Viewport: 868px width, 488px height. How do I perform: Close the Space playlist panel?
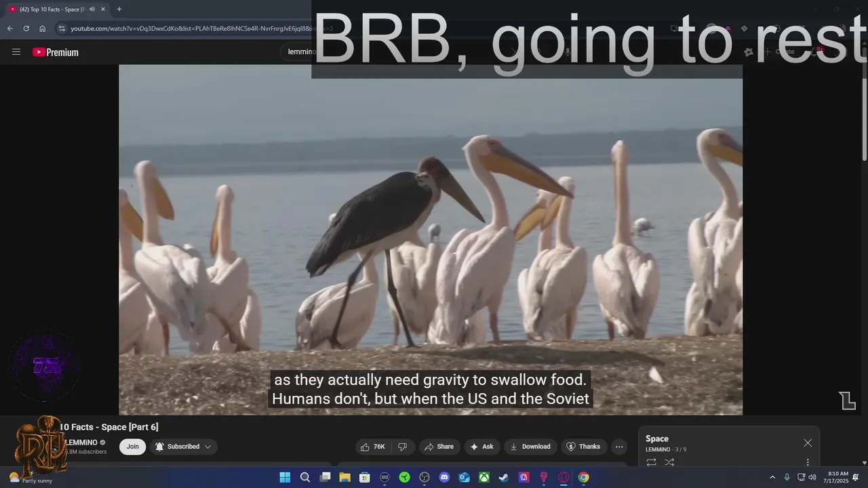click(x=808, y=443)
